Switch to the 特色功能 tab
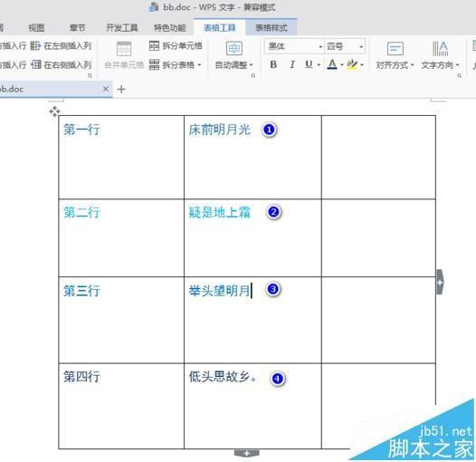 pyautogui.click(x=170, y=28)
